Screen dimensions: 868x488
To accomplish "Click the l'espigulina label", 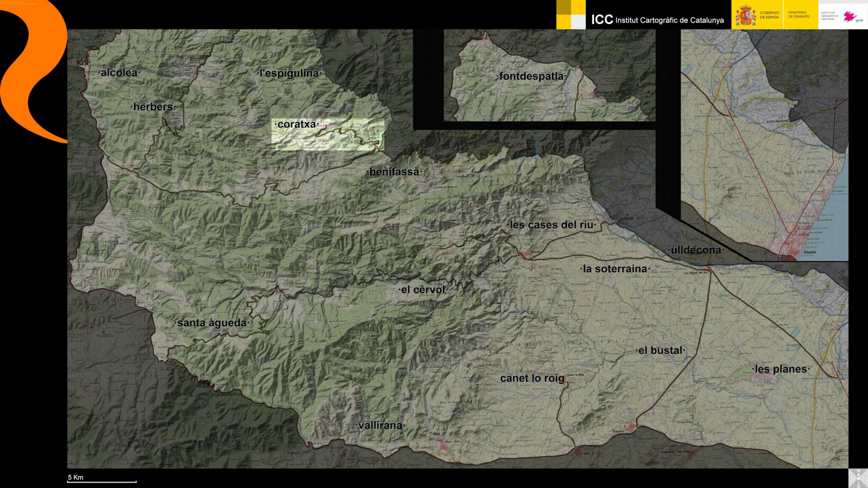I will coord(289,73).
